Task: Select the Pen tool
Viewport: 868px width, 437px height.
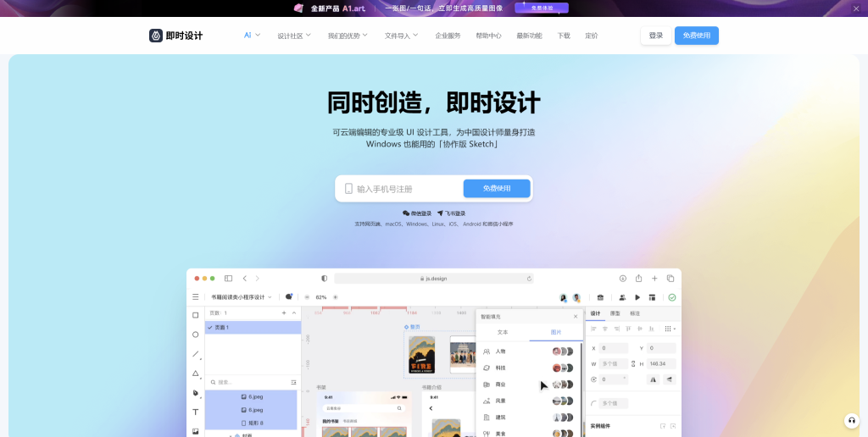Action: coord(196,393)
